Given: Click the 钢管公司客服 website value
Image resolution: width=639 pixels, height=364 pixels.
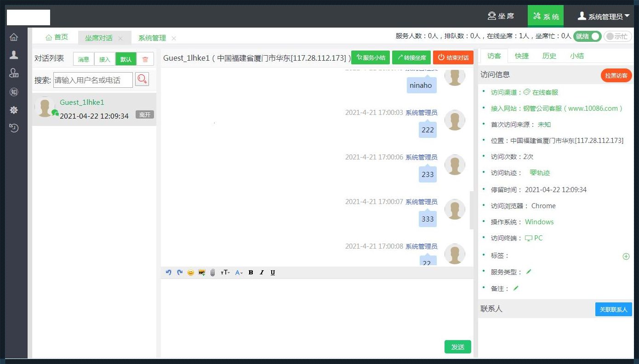Looking at the screenshot, I should 573,108.
